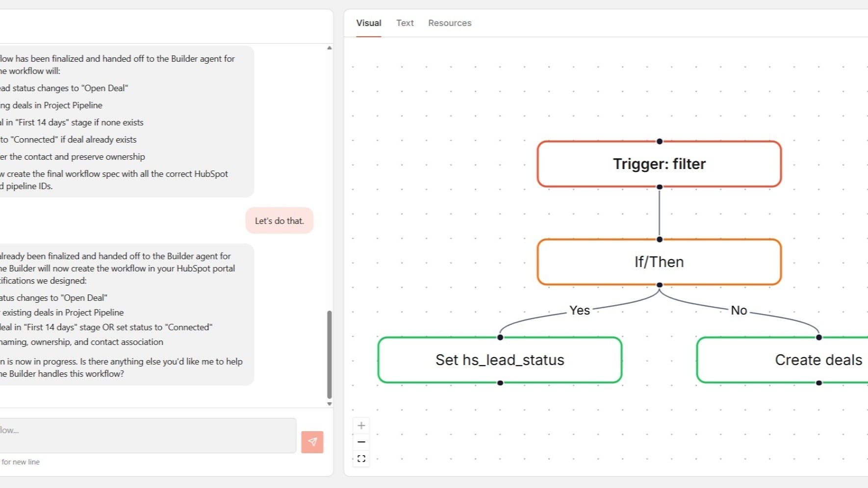The width and height of the screenshot is (868, 488).
Task: Click top handle of Trigger: filter node
Action: 660,141
